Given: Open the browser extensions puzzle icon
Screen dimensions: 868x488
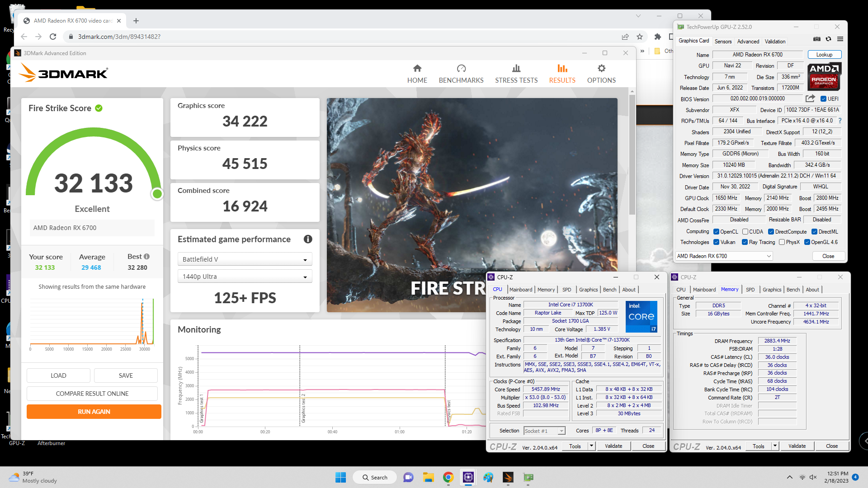Looking at the screenshot, I should coord(658,37).
